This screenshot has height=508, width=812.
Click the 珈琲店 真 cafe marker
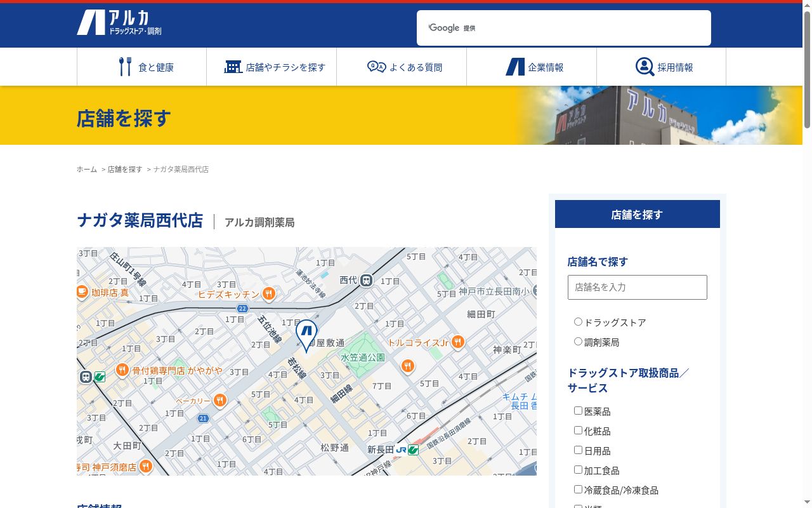pos(82,291)
